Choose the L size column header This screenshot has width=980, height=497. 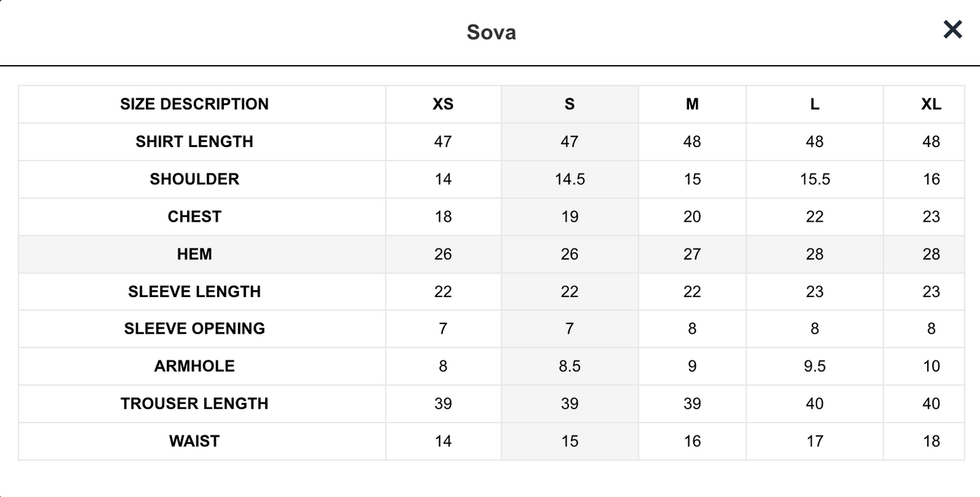(x=815, y=104)
